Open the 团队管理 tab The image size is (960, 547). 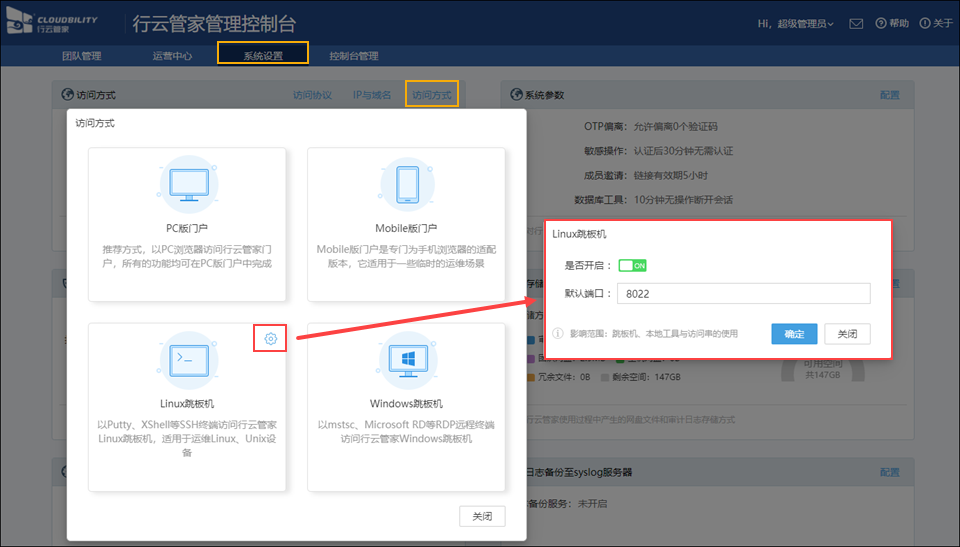point(81,56)
